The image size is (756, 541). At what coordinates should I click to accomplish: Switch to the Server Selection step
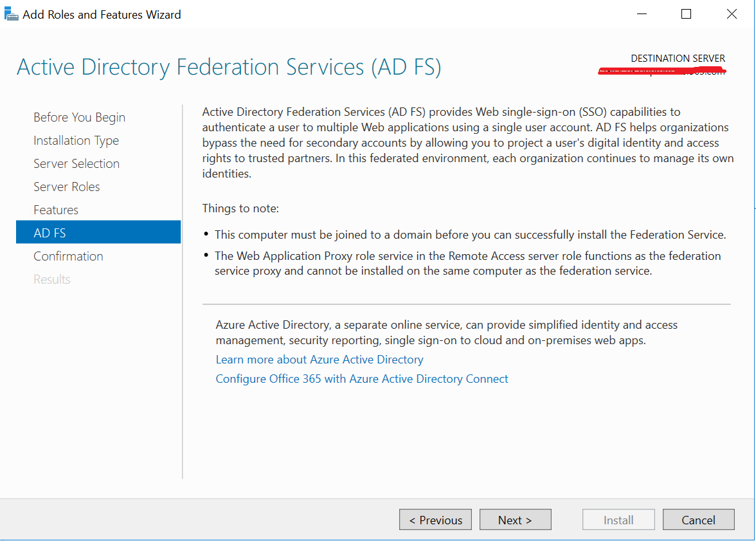76,163
